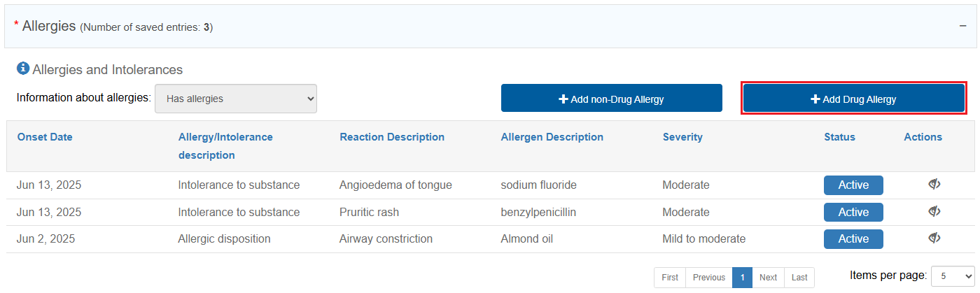Click info icon beside Allergies and Intolerances
This screenshot has width=980, height=293.
pyautogui.click(x=23, y=69)
